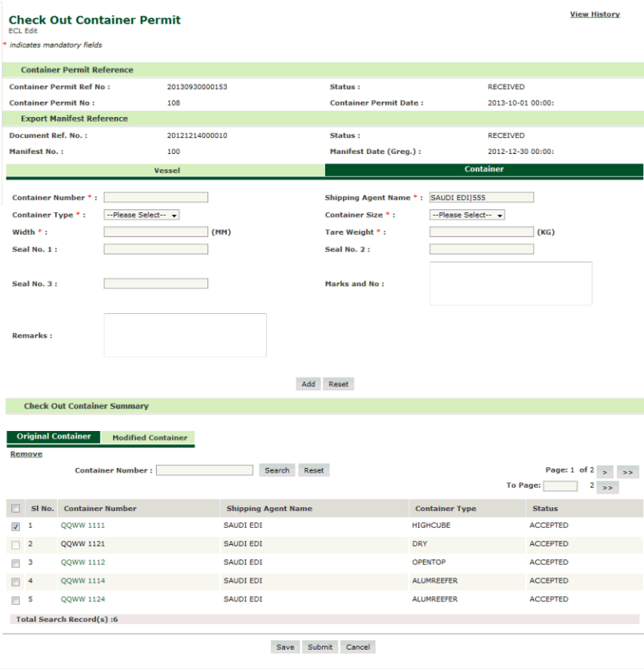
Task: Expand the Container Size dropdown
Action: point(467,216)
